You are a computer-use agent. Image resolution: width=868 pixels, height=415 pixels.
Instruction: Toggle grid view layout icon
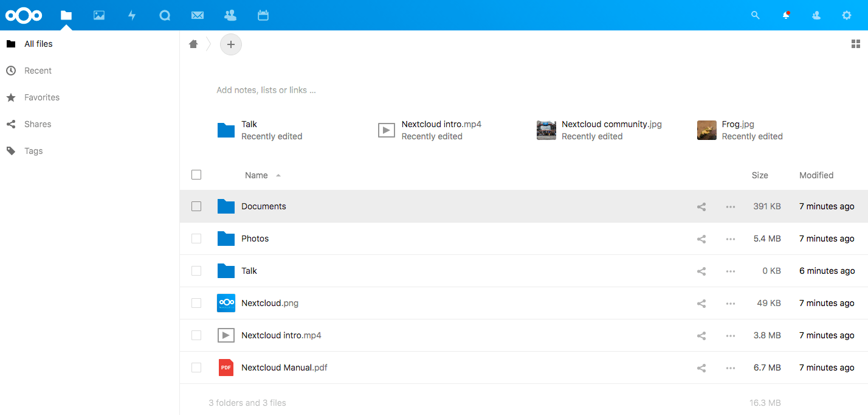coord(855,44)
